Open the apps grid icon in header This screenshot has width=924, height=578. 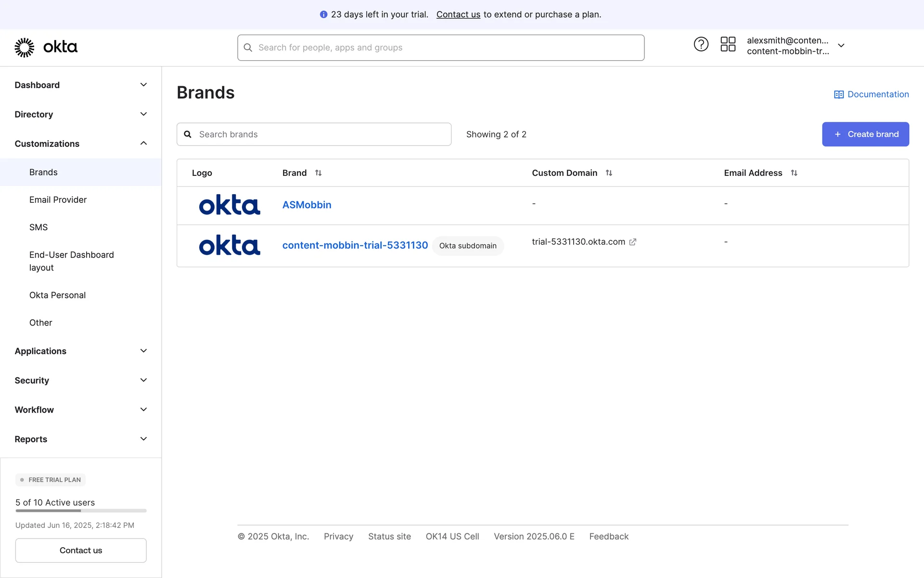click(728, 44)
